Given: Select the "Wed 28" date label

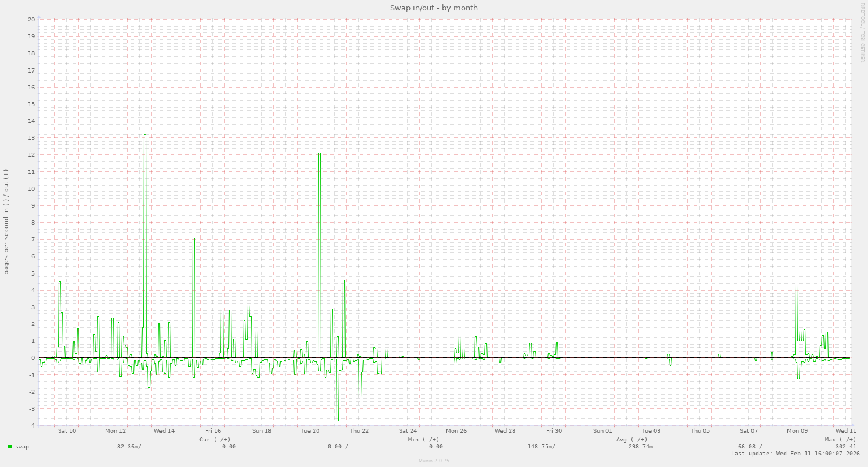Looking at the screenshot, I should [x=505, y=430].
